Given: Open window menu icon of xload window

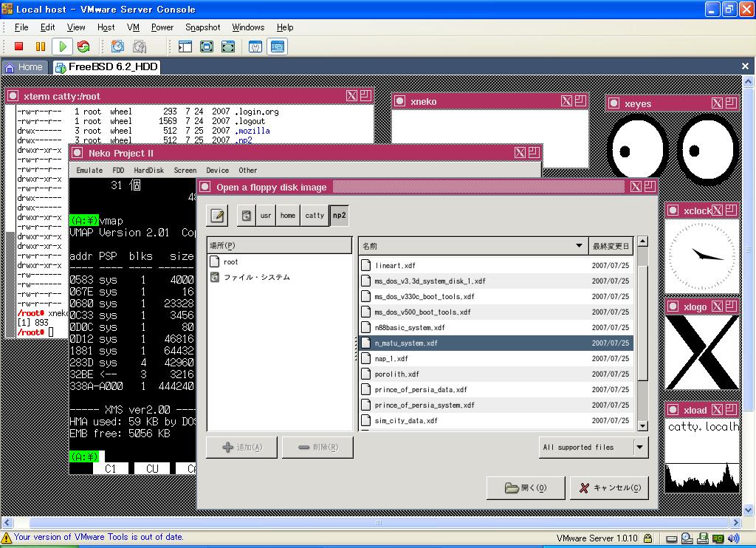Looking at the screenshot, I should [673, 410].
